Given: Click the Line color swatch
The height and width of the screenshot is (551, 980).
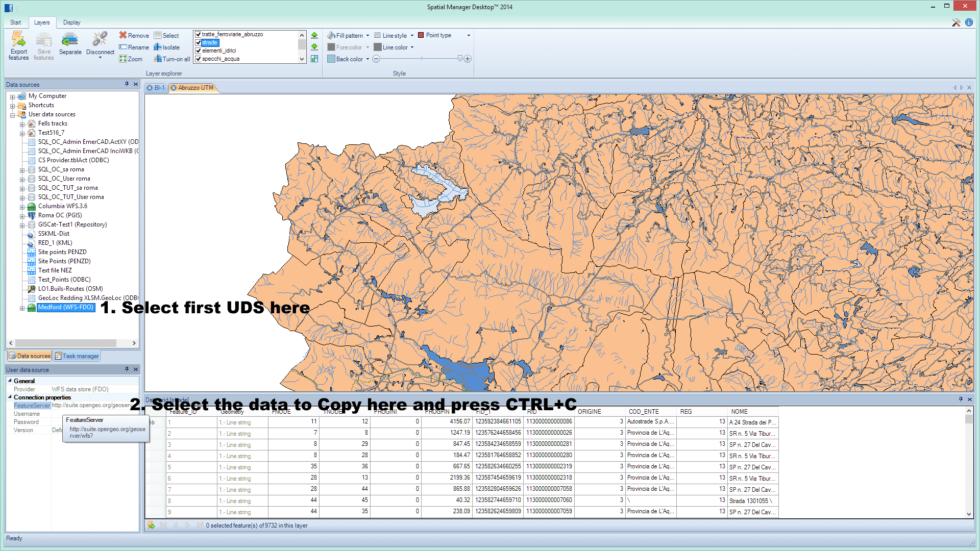Looking at the screenshot, I should click(x=378, y=47).
